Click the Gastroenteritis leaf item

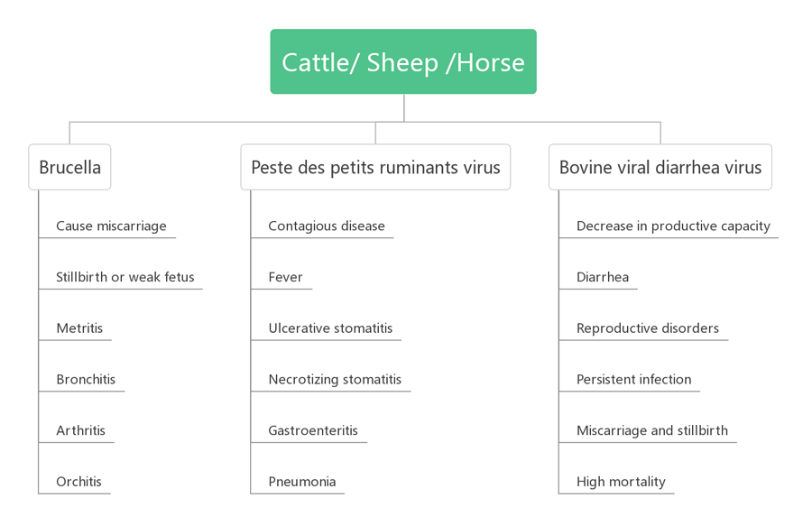tap(313, 430)
